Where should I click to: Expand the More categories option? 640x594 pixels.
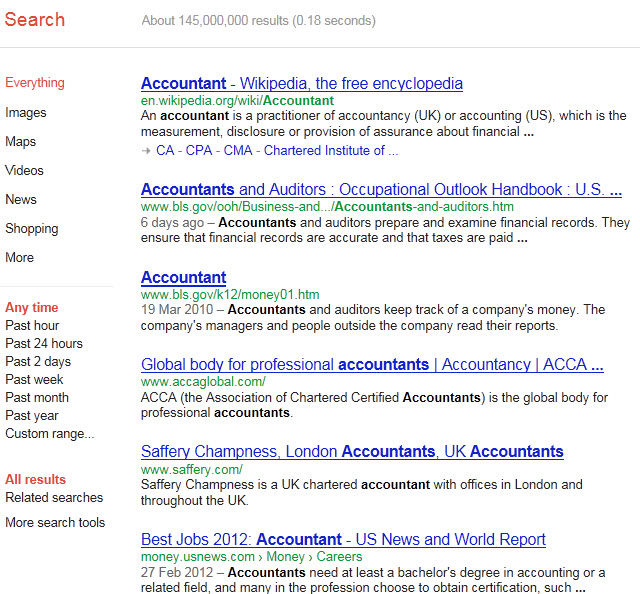tap(20, 258)
